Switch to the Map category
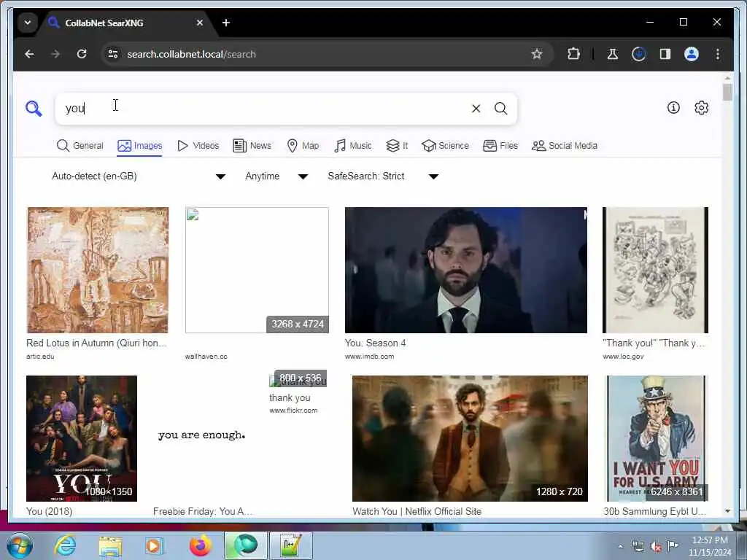The width and height of the screenshot is (747, 560). (x=303, y=146)
